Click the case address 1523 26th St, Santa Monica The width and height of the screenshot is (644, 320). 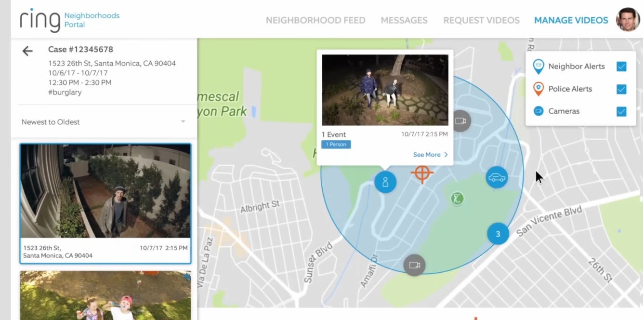(x=112, y=63)
